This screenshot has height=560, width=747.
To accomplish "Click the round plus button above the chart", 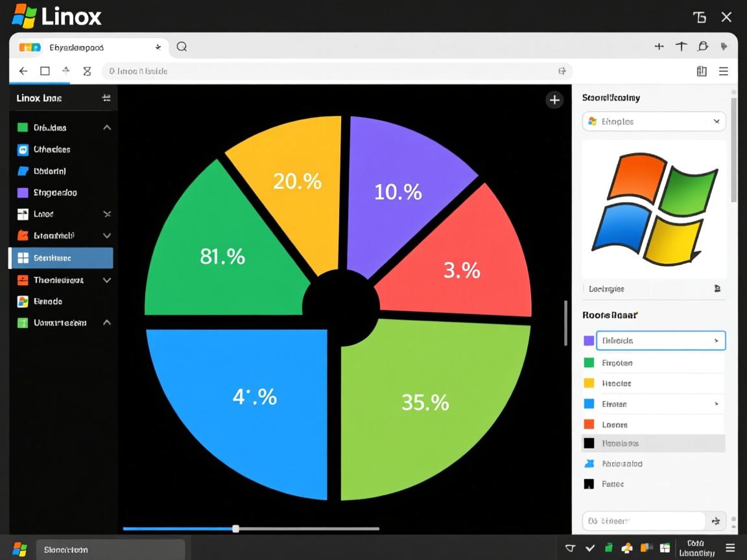I will coord(554,100).
